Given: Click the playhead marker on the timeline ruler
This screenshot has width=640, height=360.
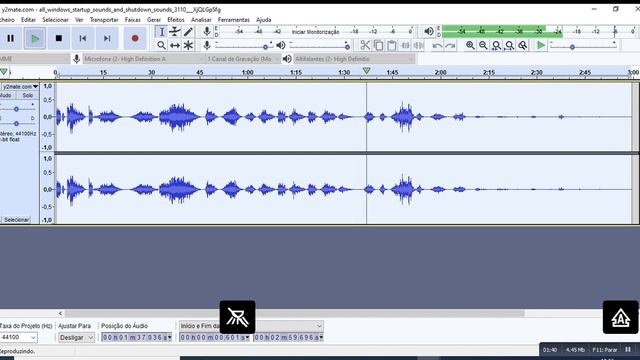Looking at the screenshot, I should pyautogui.click(x=367, y=71).
